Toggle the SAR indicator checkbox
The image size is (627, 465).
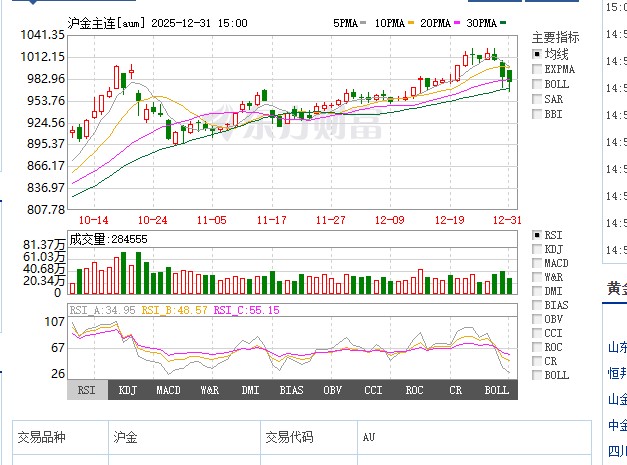tap(537, 99)
